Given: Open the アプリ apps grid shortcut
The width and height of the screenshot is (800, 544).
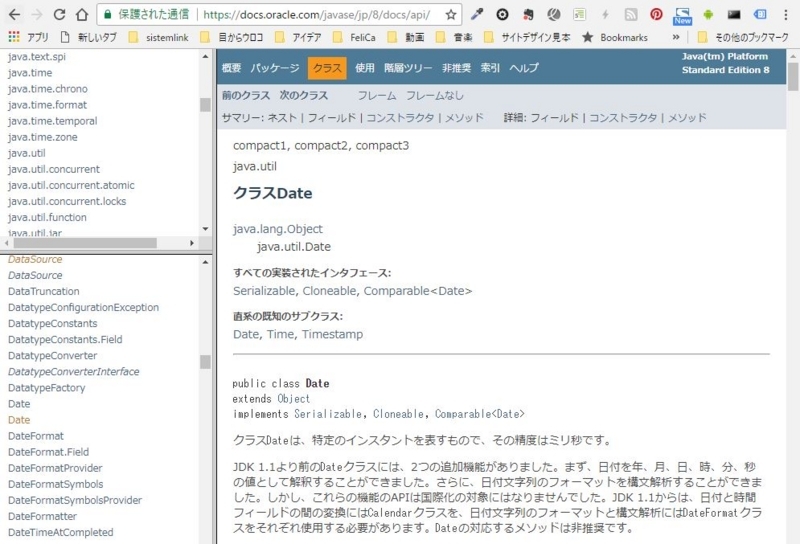Looking at the screenshot, I should point(28,37).
